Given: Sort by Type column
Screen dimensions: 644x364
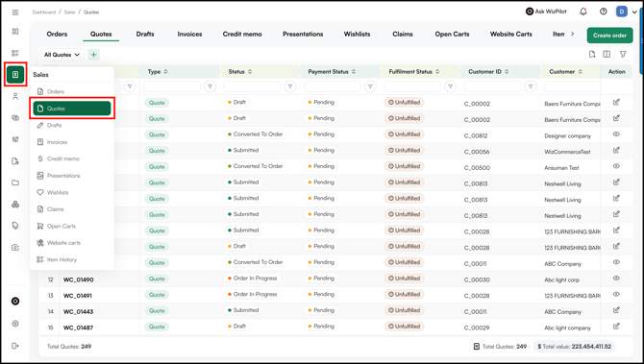Looking at the screenshot, I should coord(166,71).
